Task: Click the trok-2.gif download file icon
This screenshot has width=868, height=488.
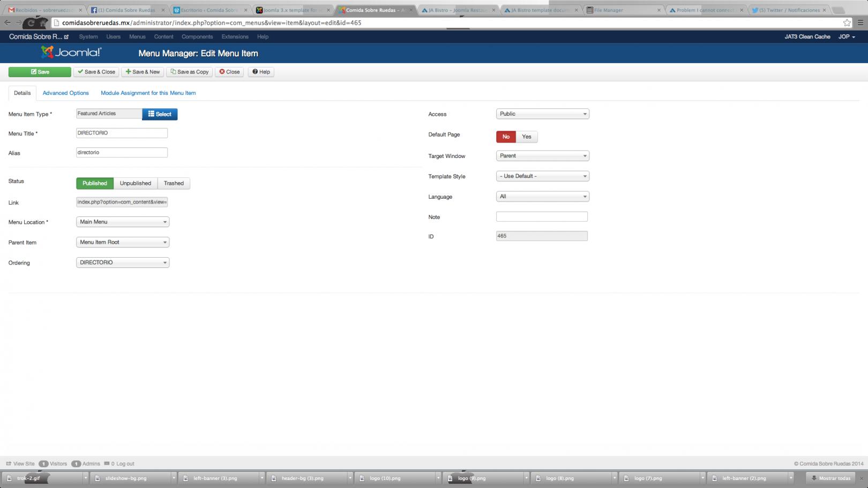Action: pos(10,478)
